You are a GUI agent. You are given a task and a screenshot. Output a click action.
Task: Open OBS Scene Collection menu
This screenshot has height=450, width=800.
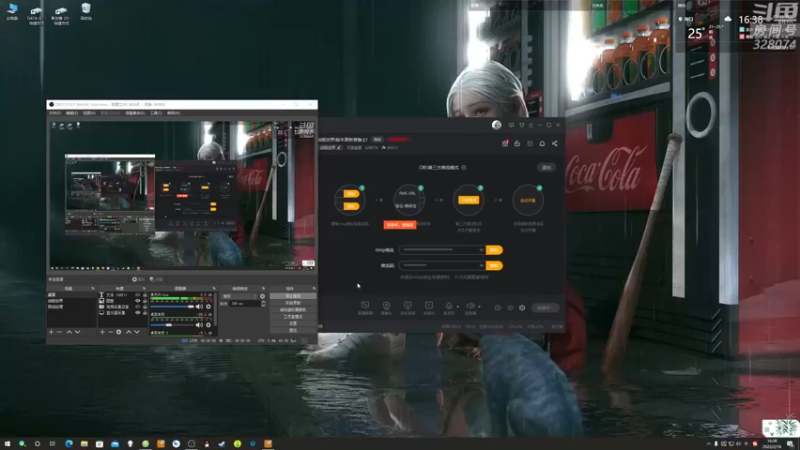click(x=135, y=113)
